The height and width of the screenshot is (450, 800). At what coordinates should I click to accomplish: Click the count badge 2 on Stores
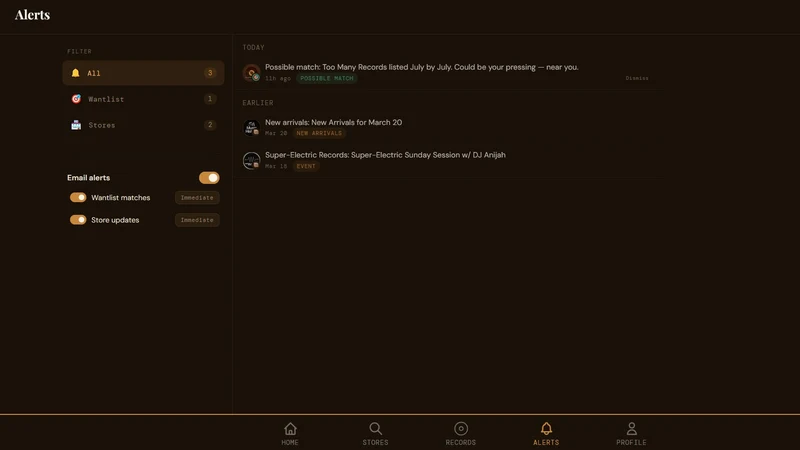click(x=210, y=125)
